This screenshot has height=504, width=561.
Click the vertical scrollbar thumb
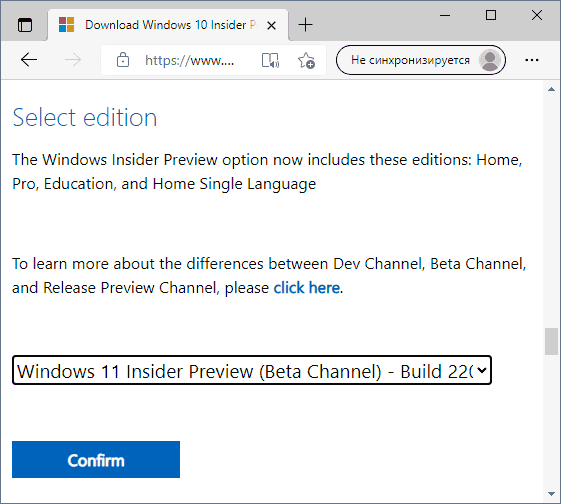point(551,342)
